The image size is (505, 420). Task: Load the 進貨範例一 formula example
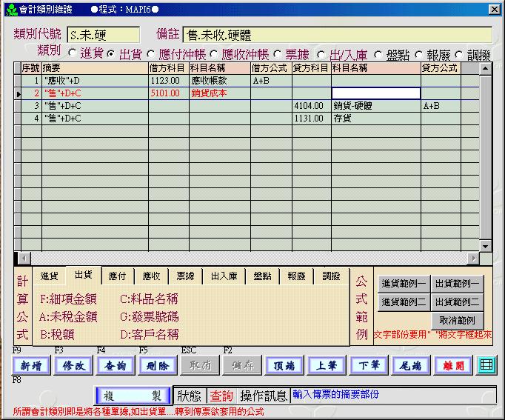pyautogui.click(x=404, y=283)
